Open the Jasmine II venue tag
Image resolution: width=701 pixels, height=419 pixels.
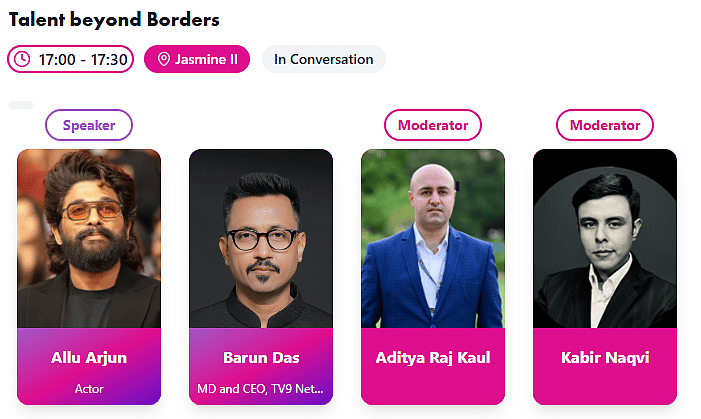point(197,59)
